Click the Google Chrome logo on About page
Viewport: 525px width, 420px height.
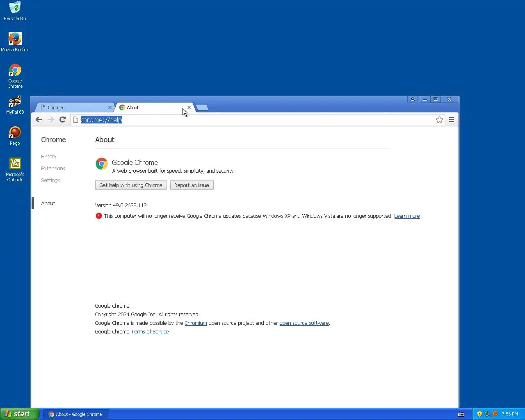pyautogui.click(x=102, y=164)
